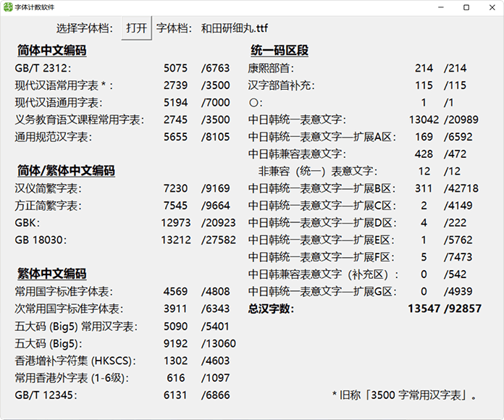Click the 五大码 (Big5) count 9192
504x420 pixels.
tap(175, 343)
